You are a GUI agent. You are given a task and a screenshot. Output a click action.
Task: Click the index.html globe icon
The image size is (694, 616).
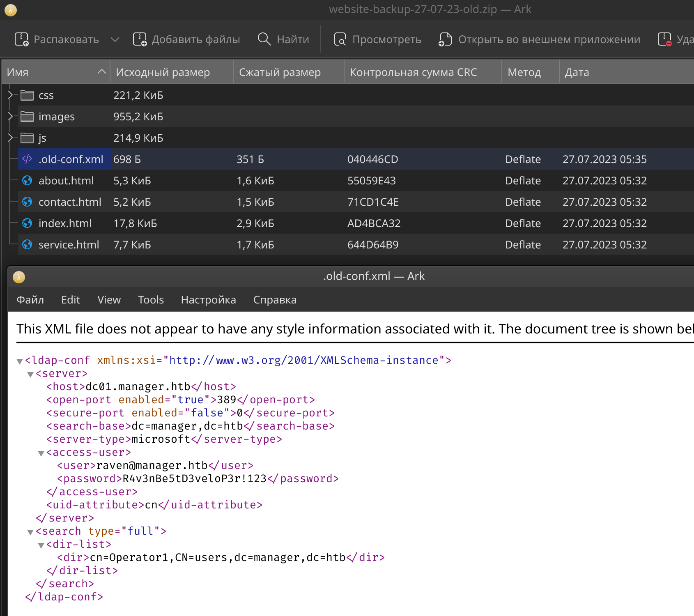[27, 223]
